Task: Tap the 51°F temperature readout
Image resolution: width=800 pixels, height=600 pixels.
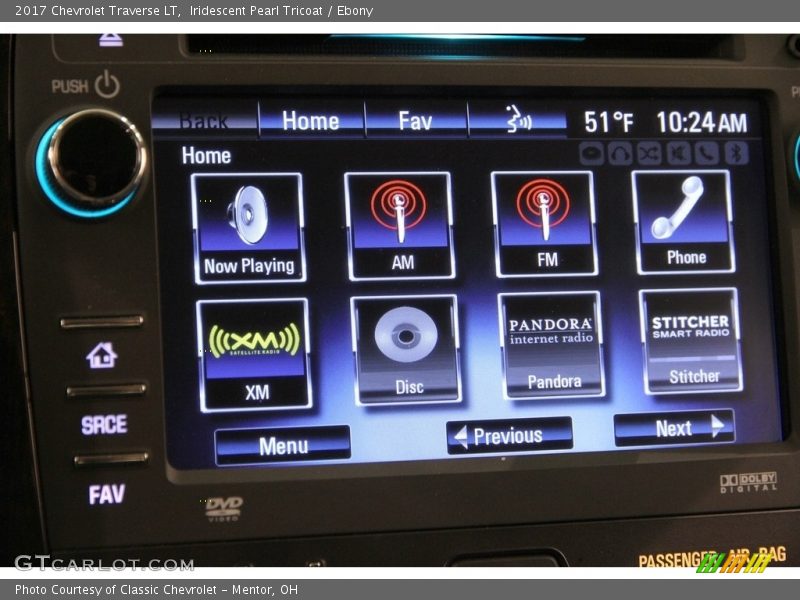Action: (609, 122)
